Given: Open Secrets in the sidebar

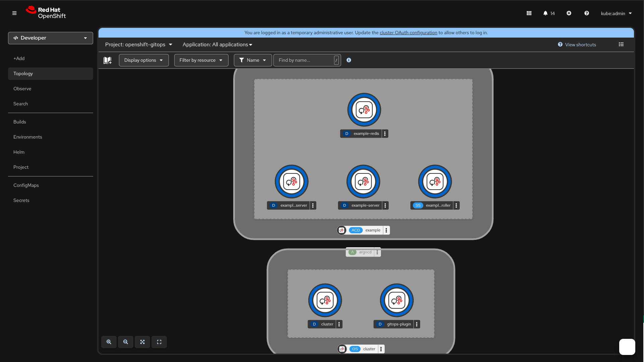Looking at the screenshot, I should pos(51,200).
